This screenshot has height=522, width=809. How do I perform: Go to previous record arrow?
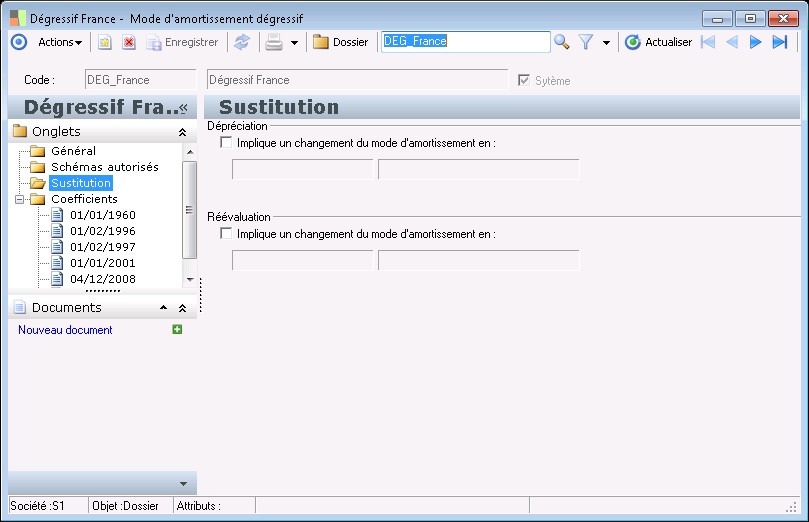(732, 42)
